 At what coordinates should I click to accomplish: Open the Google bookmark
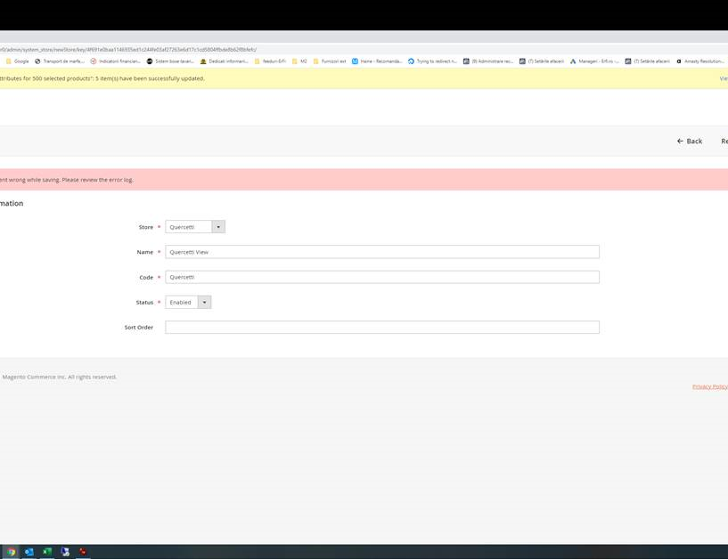click(x=18, y=61)
